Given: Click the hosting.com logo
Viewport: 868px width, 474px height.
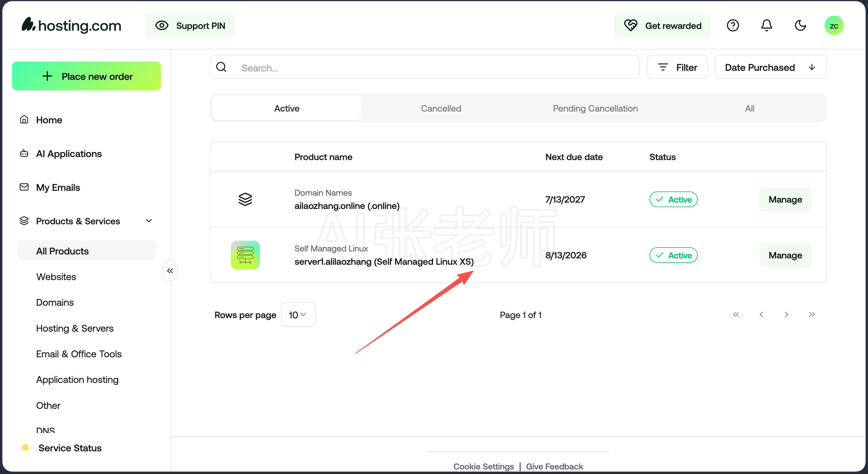Looking at the screenshot, I should point(71,26).
